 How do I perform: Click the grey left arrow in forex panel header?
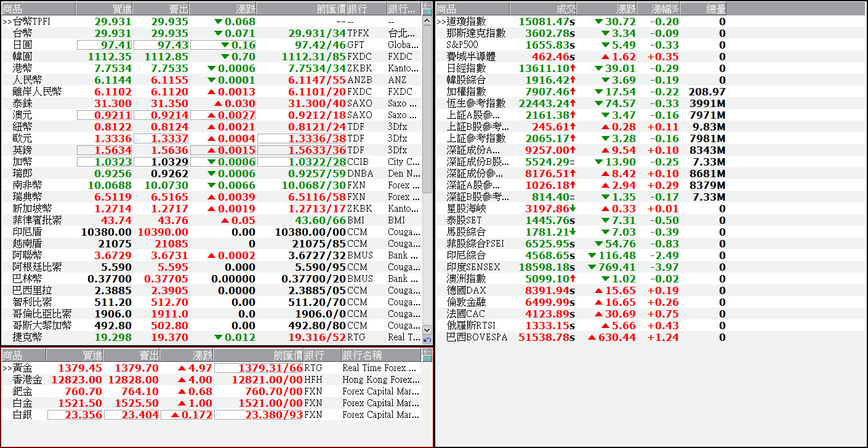[x=427, y=5]
